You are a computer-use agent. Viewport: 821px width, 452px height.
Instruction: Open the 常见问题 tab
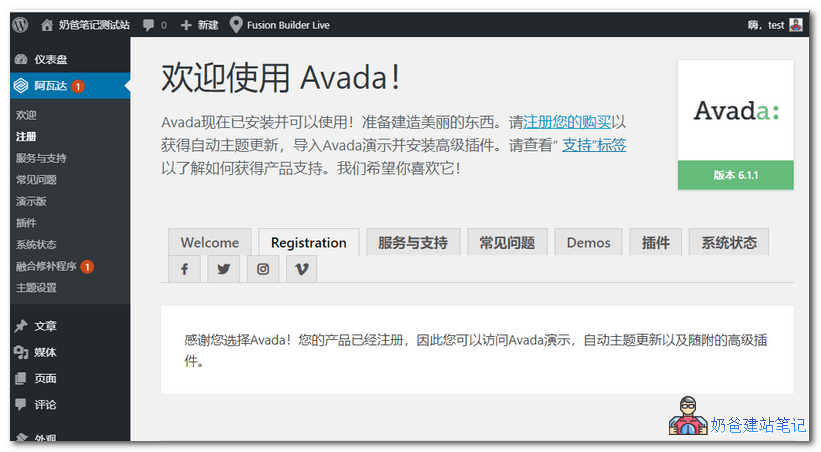(507, 242)
